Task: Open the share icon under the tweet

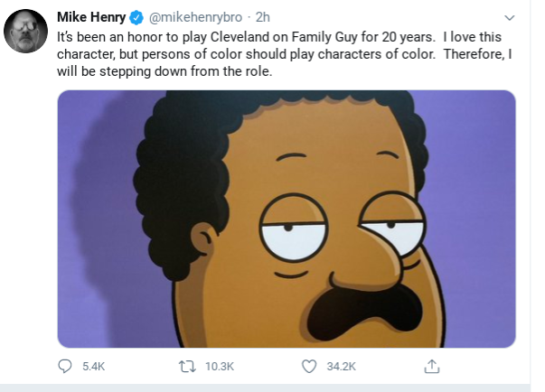Action: [432, 366]
